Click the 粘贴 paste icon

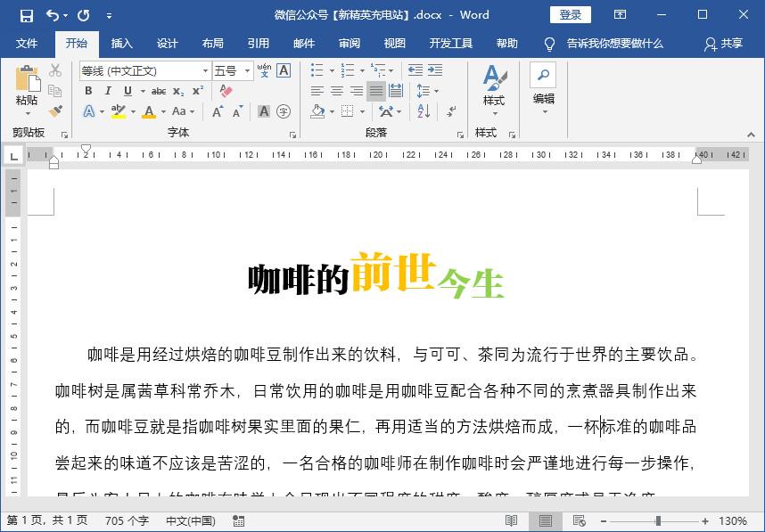tap(28, 78)
